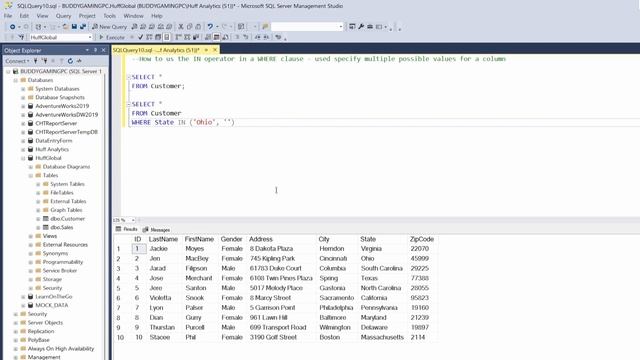Close the SQLQuery10.sql tab

[x=215, y=50]
